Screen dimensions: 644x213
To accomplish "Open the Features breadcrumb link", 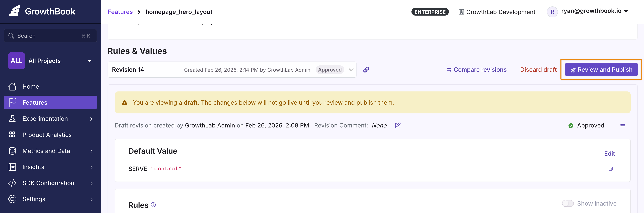I will click(x=120, y=11).
